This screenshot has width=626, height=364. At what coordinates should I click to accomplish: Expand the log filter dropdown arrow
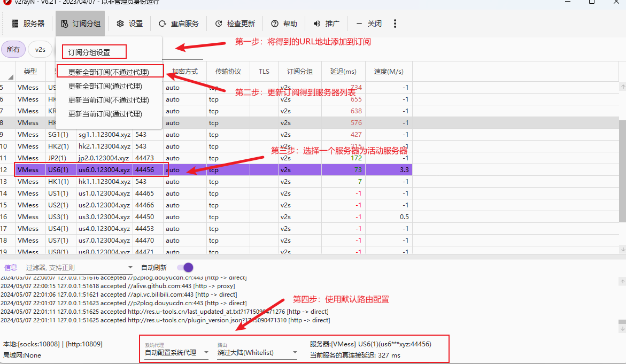pos(130,267)
